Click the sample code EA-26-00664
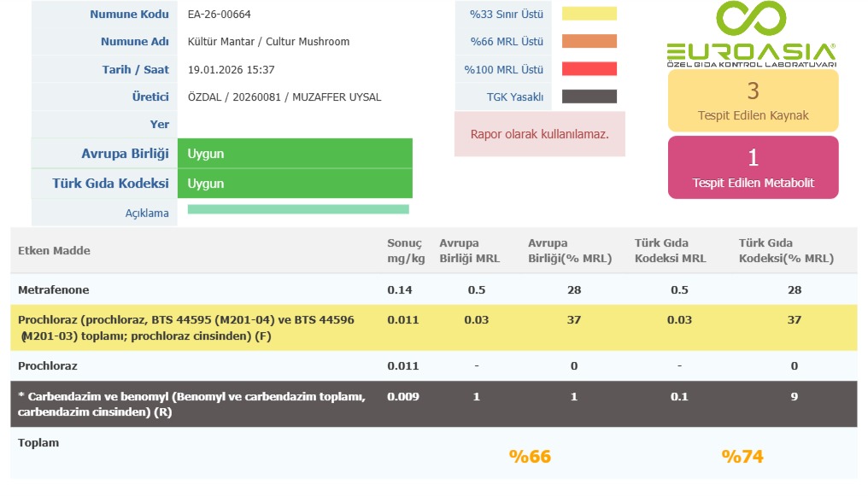The height and width of the screenshot is (496, 868). [220, 15]
